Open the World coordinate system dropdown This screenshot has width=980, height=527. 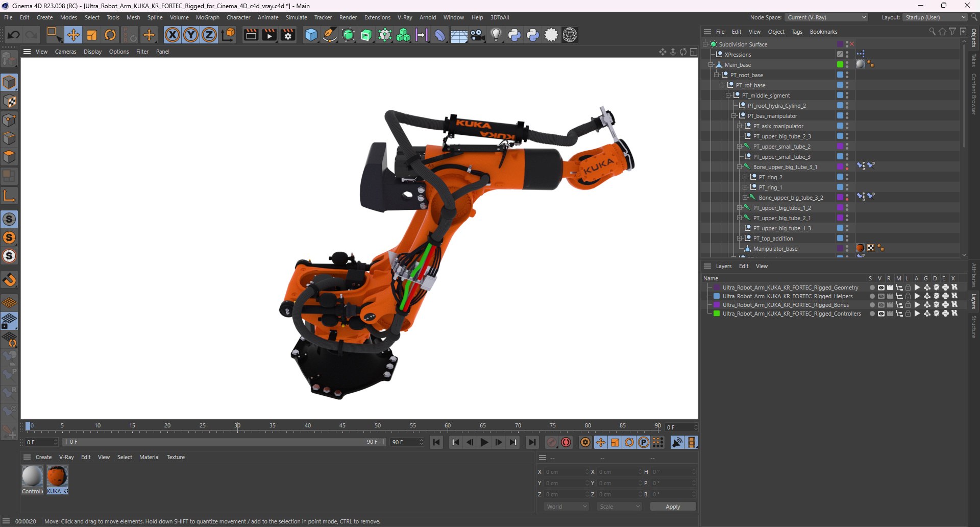566,507
